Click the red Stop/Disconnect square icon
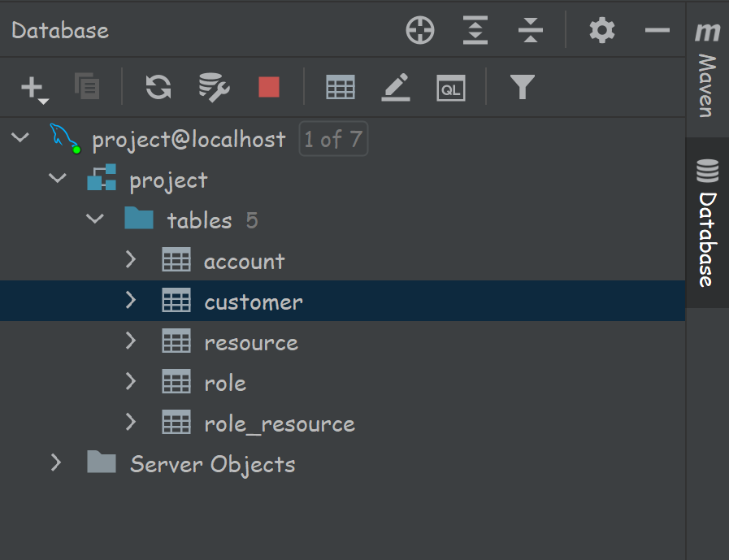The height and width of the screenshot is (560, 729). 269,87
